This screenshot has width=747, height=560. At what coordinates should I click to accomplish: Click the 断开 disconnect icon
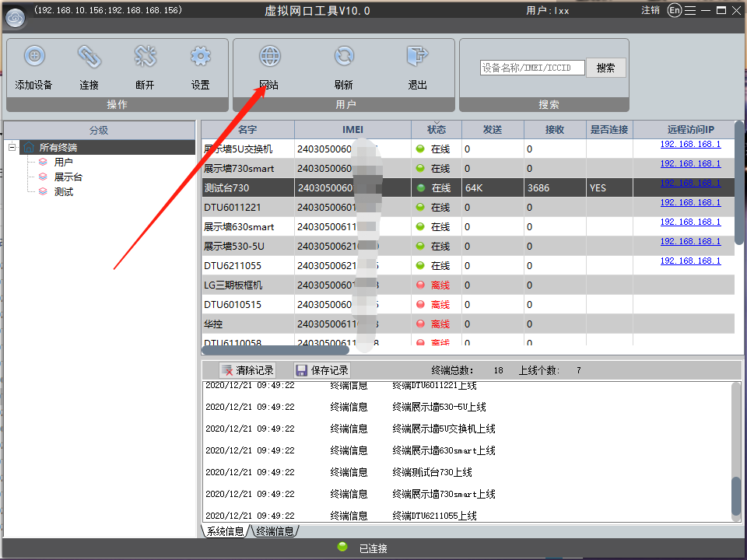(145, 57)
